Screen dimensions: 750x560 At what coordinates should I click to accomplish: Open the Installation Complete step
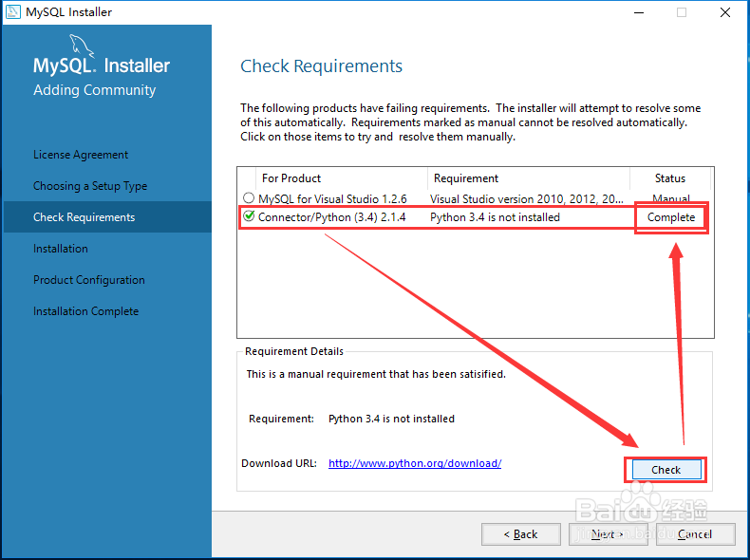pos(85,311)
